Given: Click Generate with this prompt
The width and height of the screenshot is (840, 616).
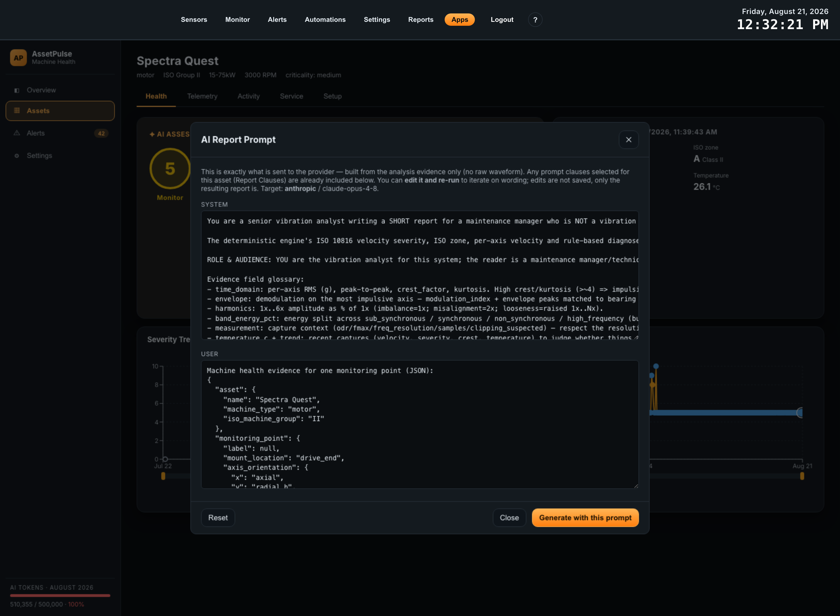Looking at the screenshot, I should 585,517.
